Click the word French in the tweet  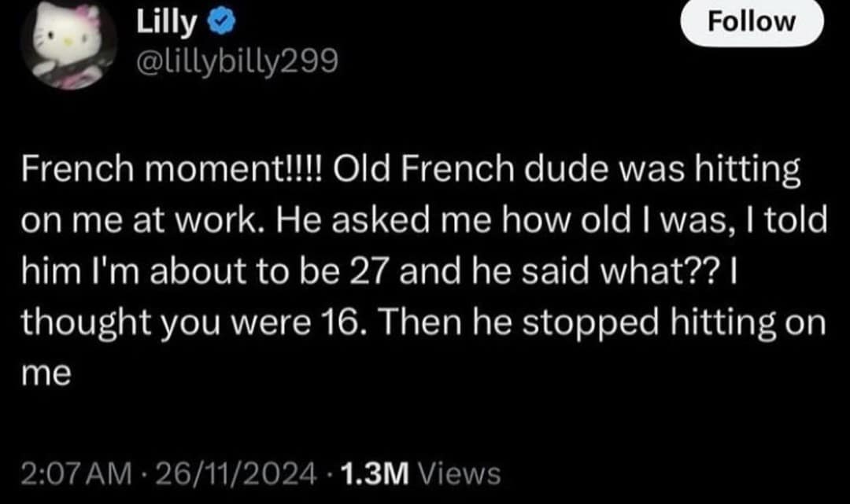pos(76,167)
